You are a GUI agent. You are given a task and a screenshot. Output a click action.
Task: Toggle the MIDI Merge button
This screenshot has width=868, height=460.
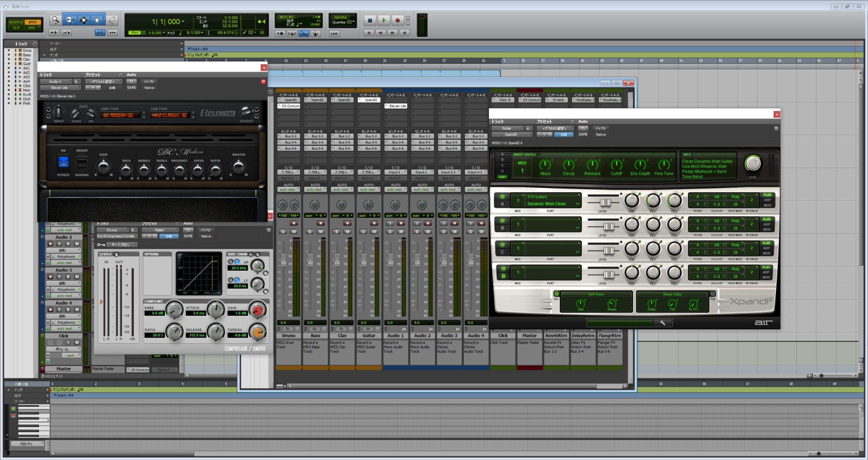(304, 33)
